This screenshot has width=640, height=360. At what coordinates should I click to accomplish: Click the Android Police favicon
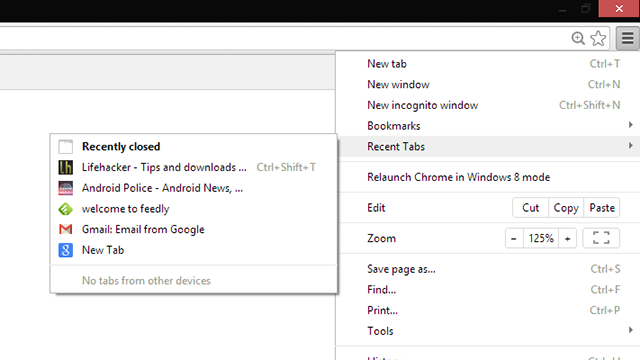[66, 188]
